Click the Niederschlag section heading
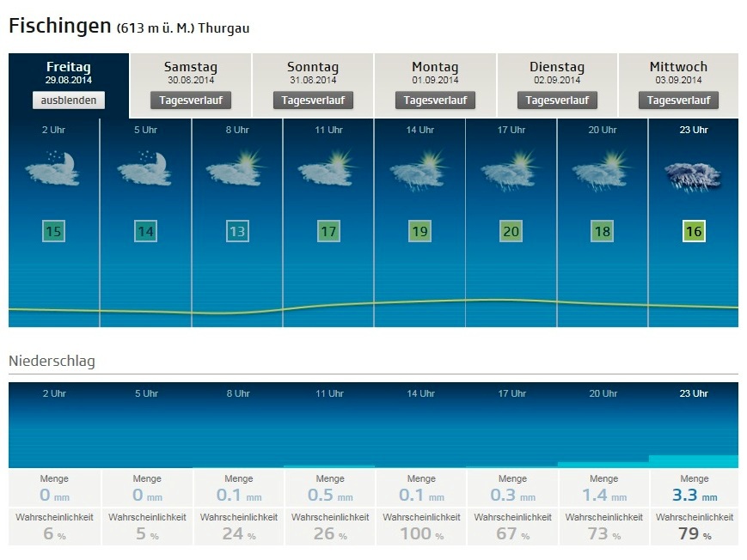 [52, 361]
